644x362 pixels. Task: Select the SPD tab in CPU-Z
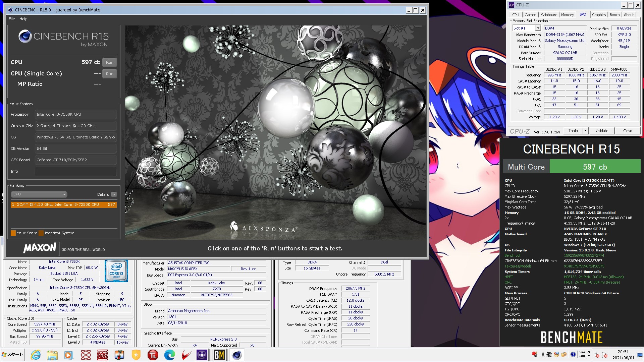pos(583,14)
